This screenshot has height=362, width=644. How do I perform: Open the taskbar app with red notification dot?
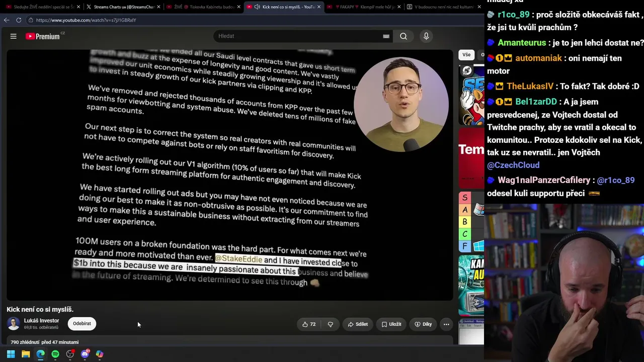pyautogui.click(x=70, y=354)
